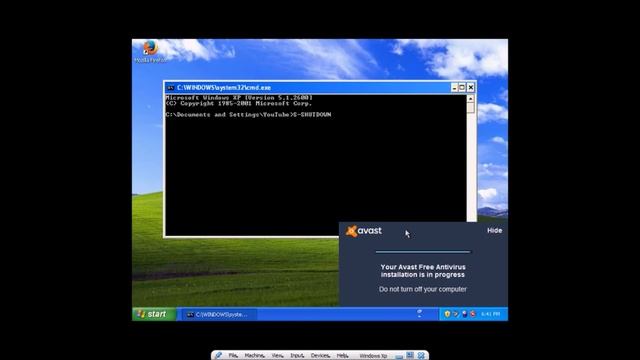This screenshot has height=360, width=640.
Task: Hide the Avast installation popup
Action: pyautogui.click(x=494, y=231)
